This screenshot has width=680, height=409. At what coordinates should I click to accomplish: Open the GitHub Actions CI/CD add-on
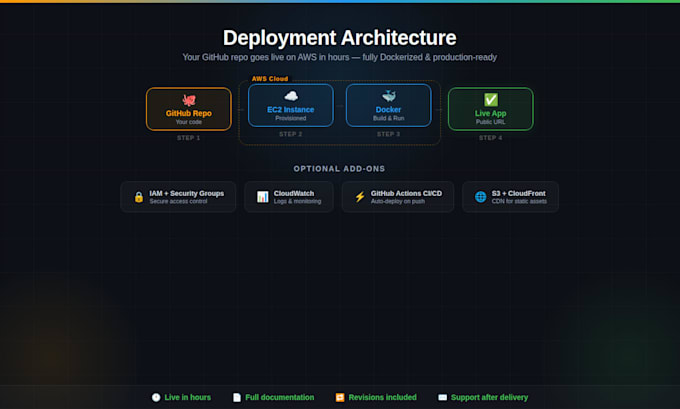point(398,197)
